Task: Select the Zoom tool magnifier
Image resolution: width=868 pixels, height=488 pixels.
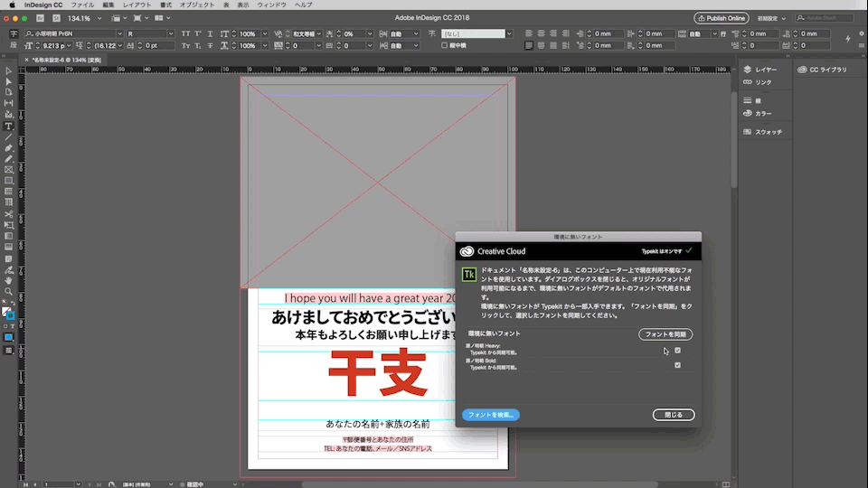Action: point(8,292)
